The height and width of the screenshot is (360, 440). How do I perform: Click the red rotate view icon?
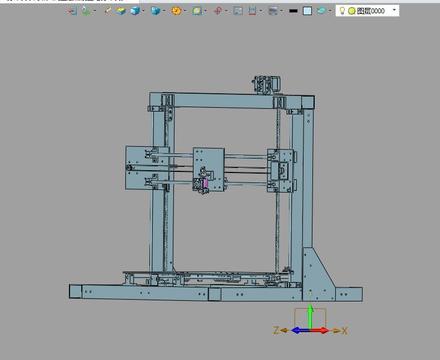(217, 11)
